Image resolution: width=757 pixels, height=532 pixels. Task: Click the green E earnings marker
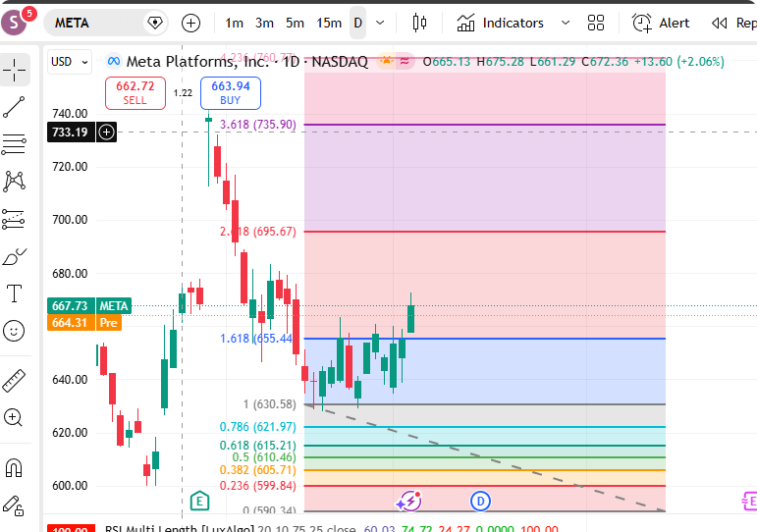pyautogui.click(x=199, y=502)
